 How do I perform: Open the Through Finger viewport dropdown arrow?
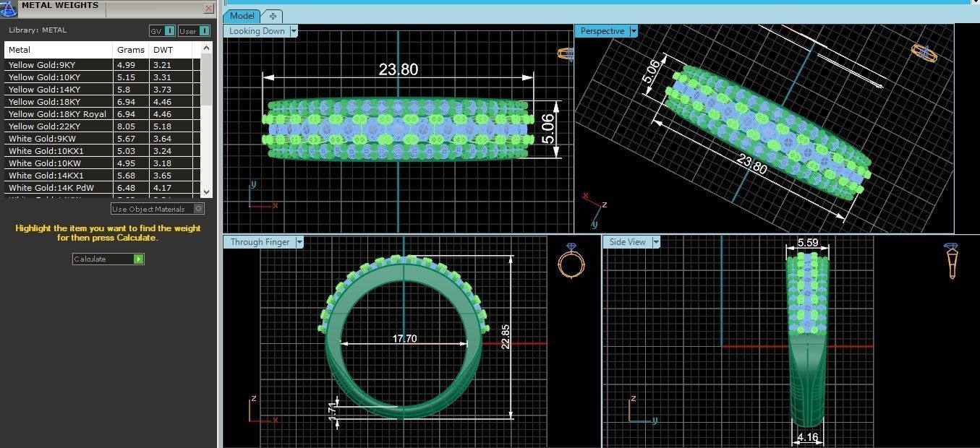pyautogui.click(x=299, y=242)
